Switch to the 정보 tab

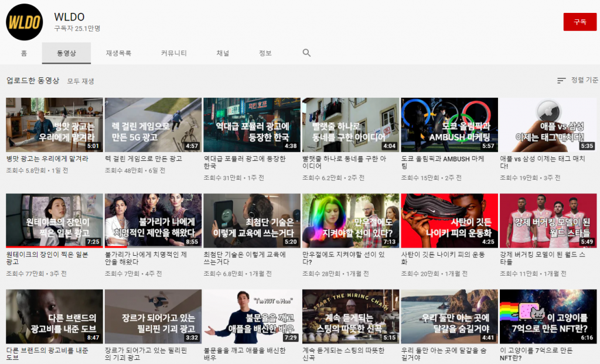click(x=265, y=53)
